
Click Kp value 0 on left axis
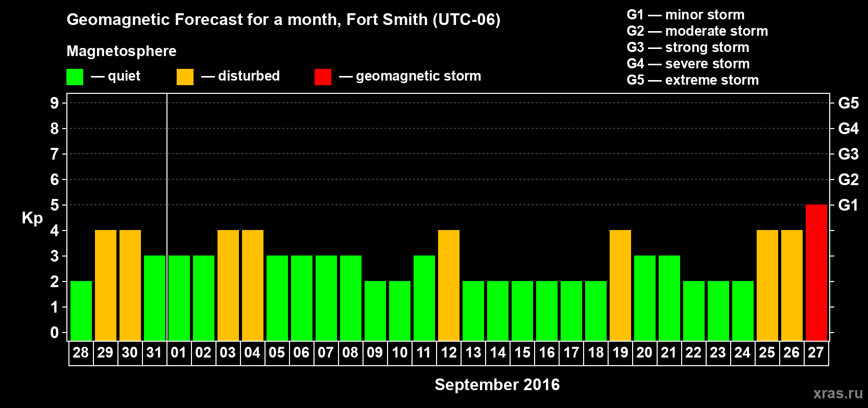pyautogui.click(x=55, y=333)
